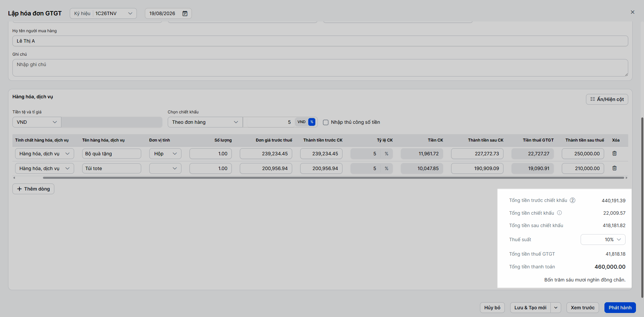The height and width of the screenshot is (317, 644).
Task: Click help icon beside Tổng tiền trước chiết khấu
Action: [573, 200]
